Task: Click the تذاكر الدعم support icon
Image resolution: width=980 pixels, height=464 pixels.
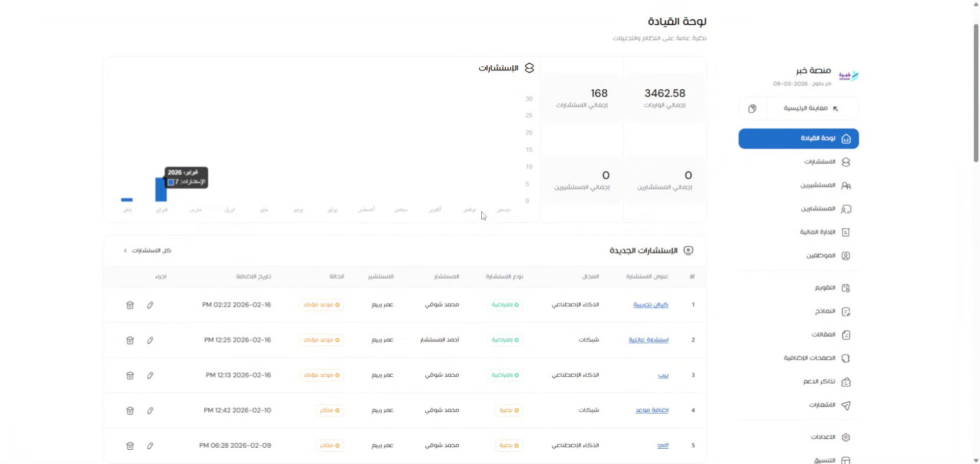Action: pyautogui.click(x=846, y=382)
